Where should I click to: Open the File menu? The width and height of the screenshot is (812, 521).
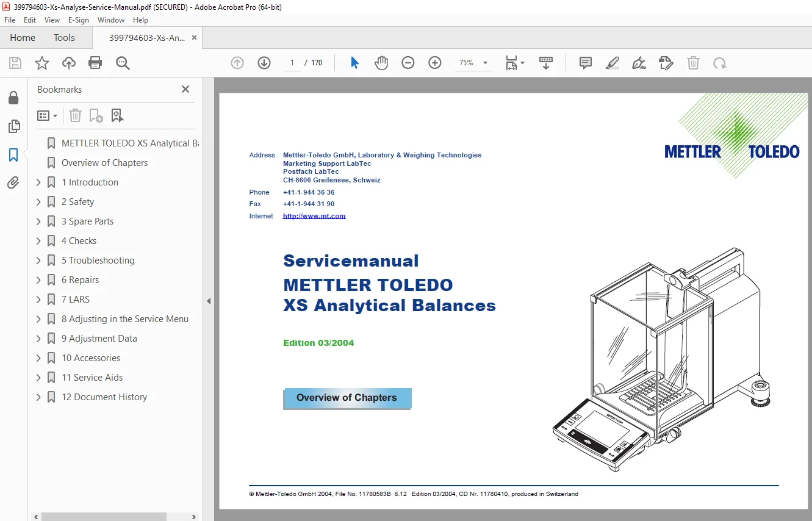tap(10, 20)
